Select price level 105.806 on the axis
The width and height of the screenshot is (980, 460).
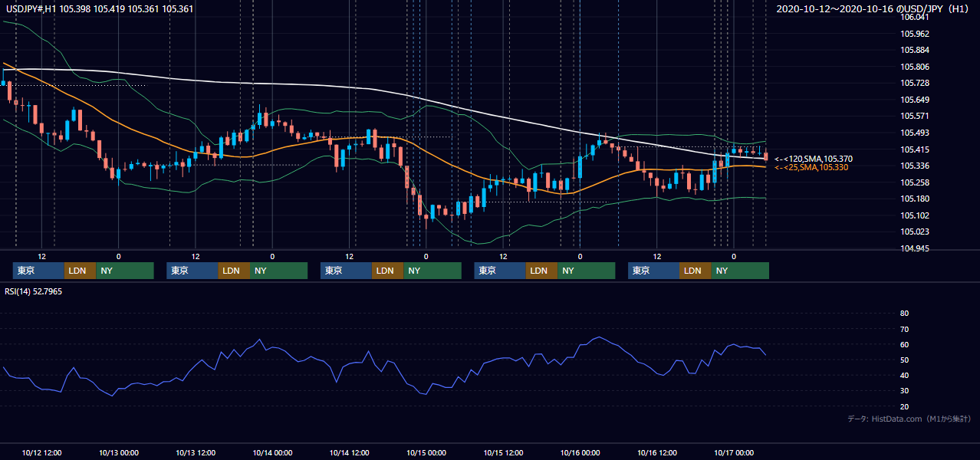tap(915, 67)
